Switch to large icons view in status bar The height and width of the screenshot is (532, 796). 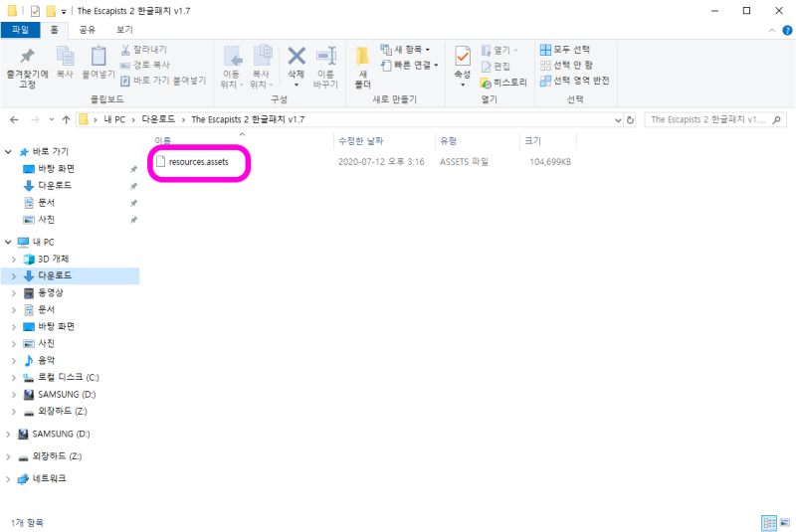click(x=785, y=523)
